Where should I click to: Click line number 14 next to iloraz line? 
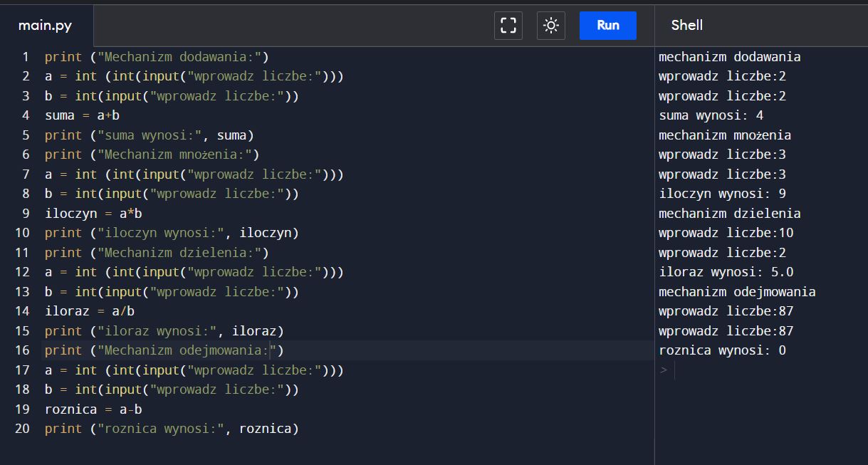tap(21, 310)
